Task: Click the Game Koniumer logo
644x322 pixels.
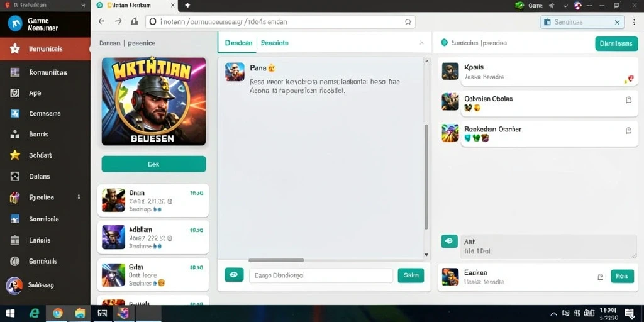Action: [15, 23]
